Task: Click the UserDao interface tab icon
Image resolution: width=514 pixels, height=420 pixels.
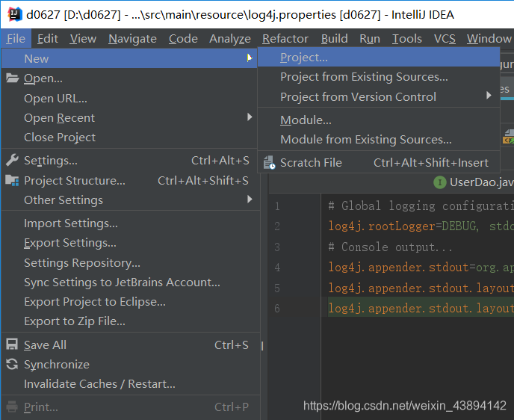Action: 440,182
